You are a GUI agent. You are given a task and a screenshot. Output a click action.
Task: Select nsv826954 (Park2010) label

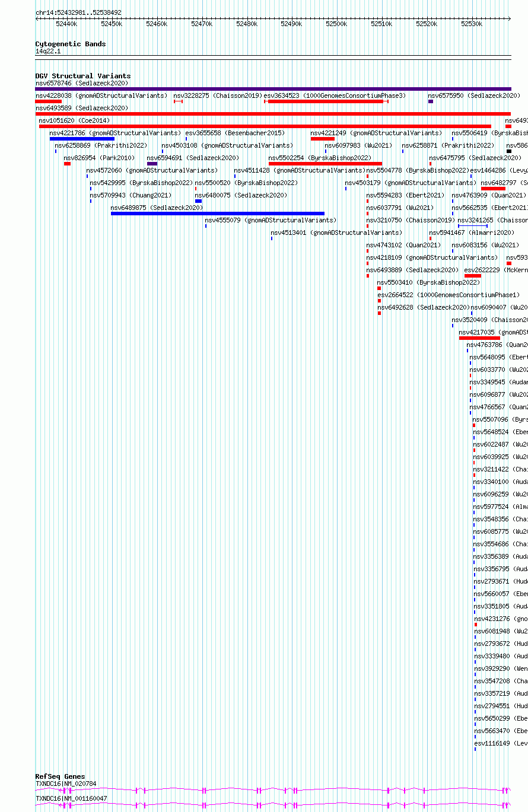[99, 158]
